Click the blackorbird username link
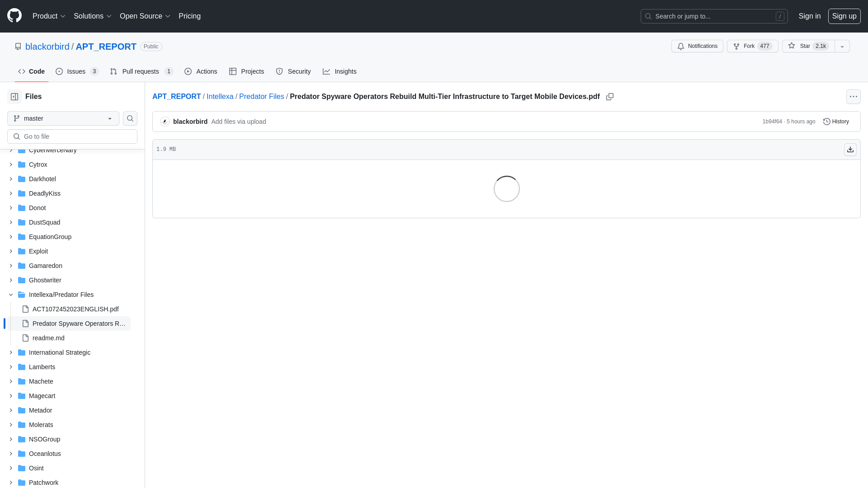 (190, 122)
